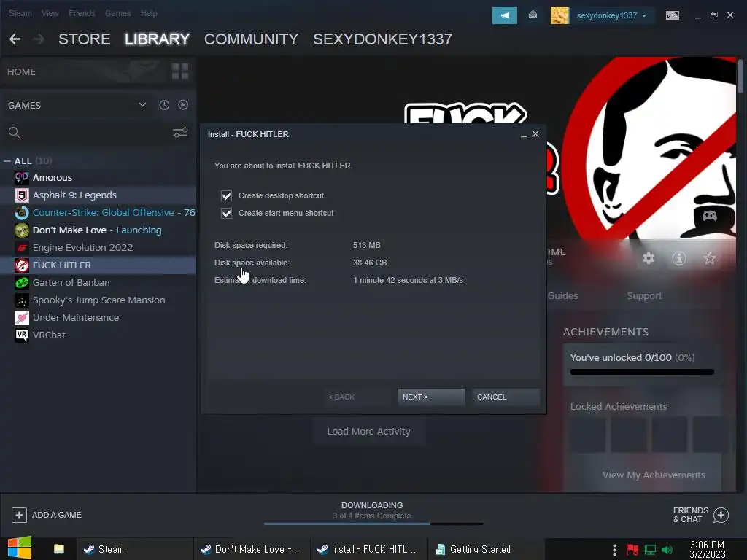Image resolution: width=747 pixels, height=560 pixels.
Task: Open FRIENDS & CHAT label
Action: [690, 515]
